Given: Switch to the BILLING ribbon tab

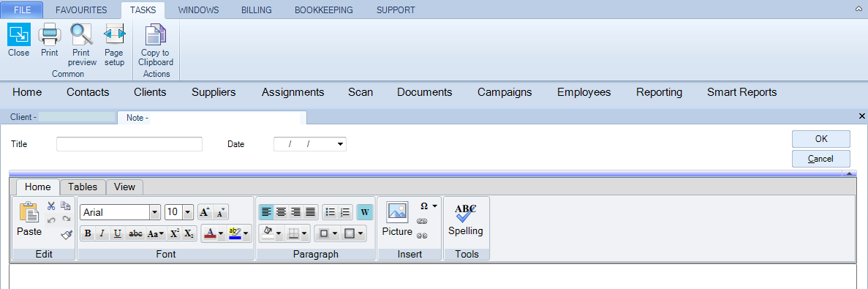Looking at the screenshot, I should coord(256,10).
